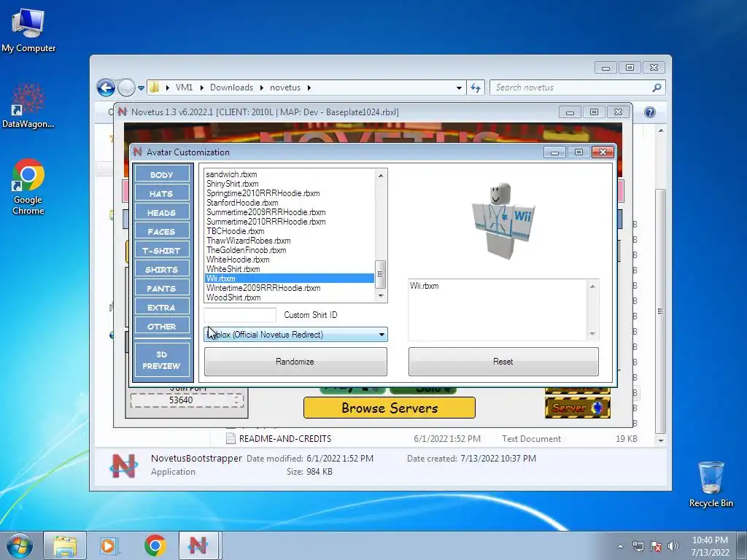Image resolution: width=747 pixels, height=560 pixels.
Task: Click the avatar preview image
Action: click(x=503, y=220)
